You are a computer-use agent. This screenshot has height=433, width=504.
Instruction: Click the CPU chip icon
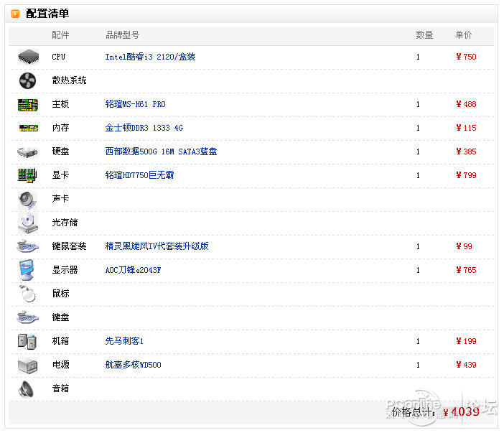pyautogui.click(x=28, y=57)
